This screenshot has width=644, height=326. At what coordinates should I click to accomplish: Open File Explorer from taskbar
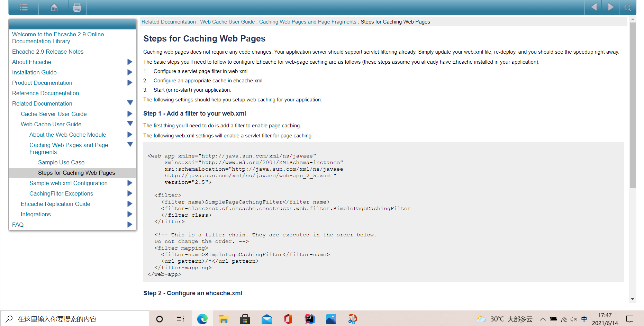point(224,319)
